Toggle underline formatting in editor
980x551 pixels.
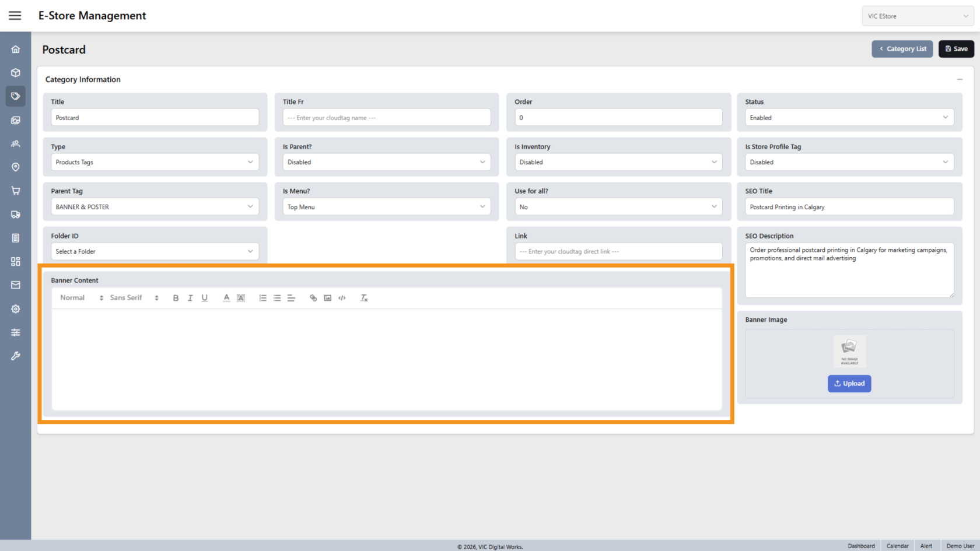[205, 298]
